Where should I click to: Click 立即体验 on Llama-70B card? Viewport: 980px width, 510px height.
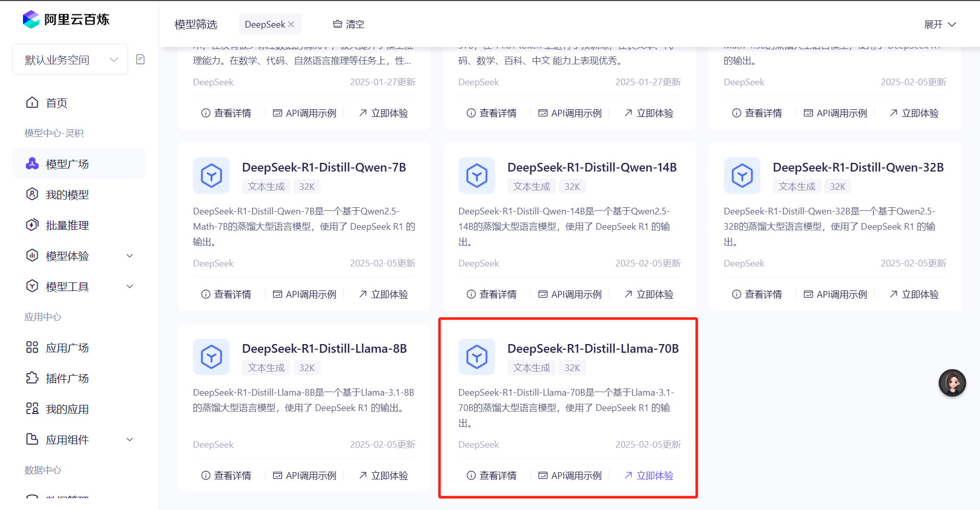[649, 475]
